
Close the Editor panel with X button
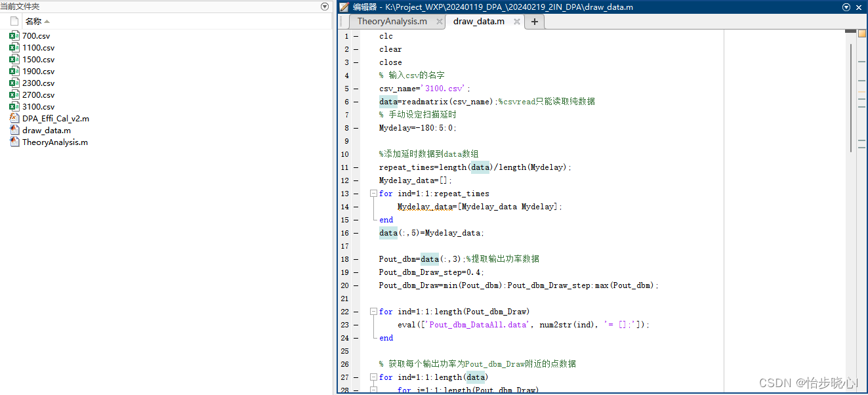click(x=860, y=7)
